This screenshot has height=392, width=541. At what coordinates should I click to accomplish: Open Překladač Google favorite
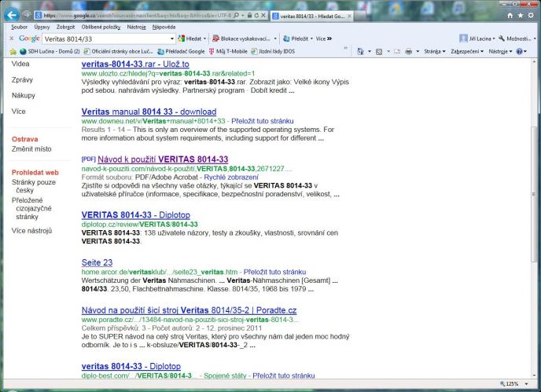[x=181, y=51]
